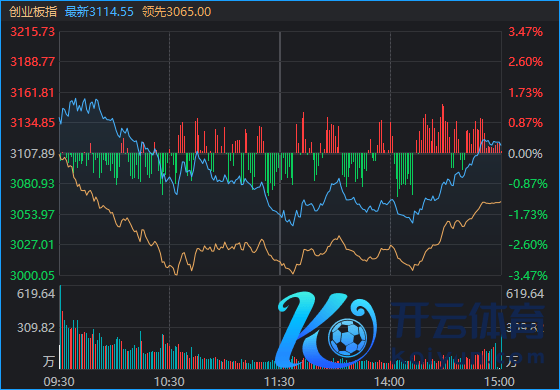Click the 3161.81 price axis label
Viewport: 560px width, 390px height.
pos(32,93)
